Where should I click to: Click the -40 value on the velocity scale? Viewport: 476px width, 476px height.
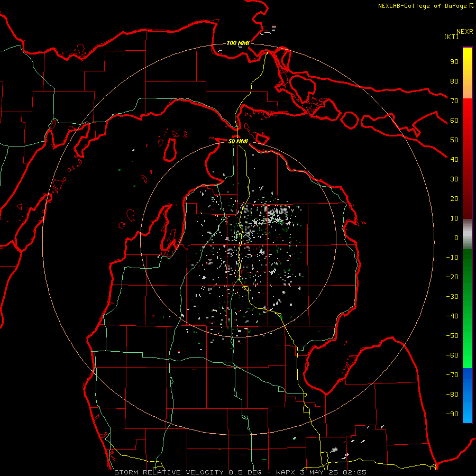pyautogui.click(x=452, y=316)
